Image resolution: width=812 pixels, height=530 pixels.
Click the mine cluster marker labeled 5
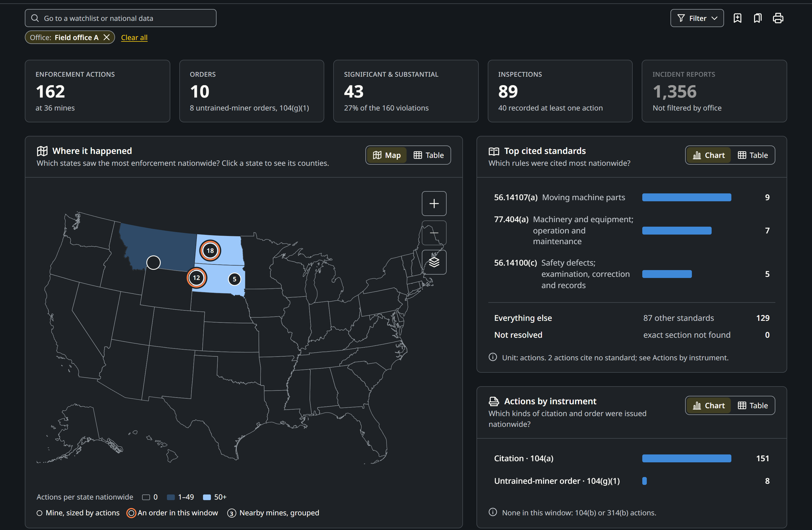coord(234,279)
